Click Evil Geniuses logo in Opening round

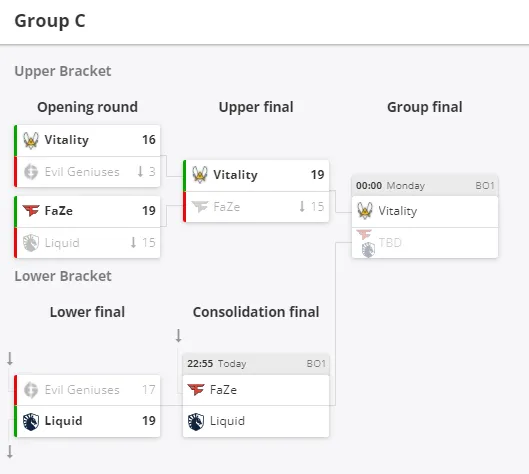click(31, 172)
